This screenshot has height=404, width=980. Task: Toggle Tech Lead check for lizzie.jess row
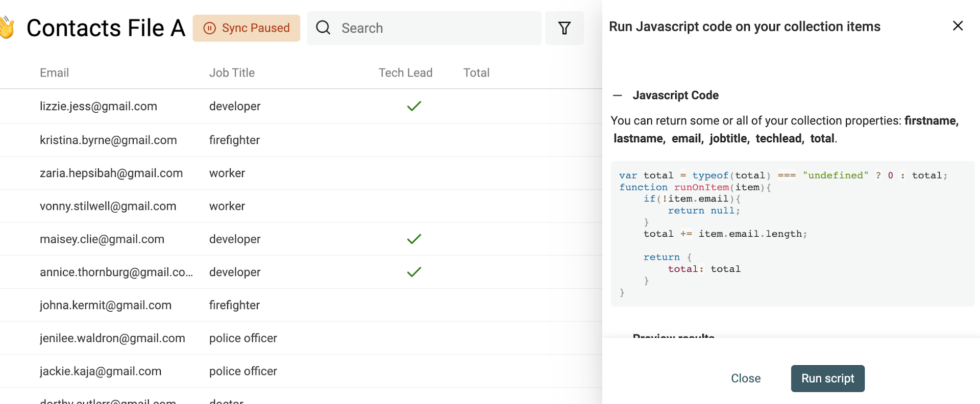click(x=414, y=106)
